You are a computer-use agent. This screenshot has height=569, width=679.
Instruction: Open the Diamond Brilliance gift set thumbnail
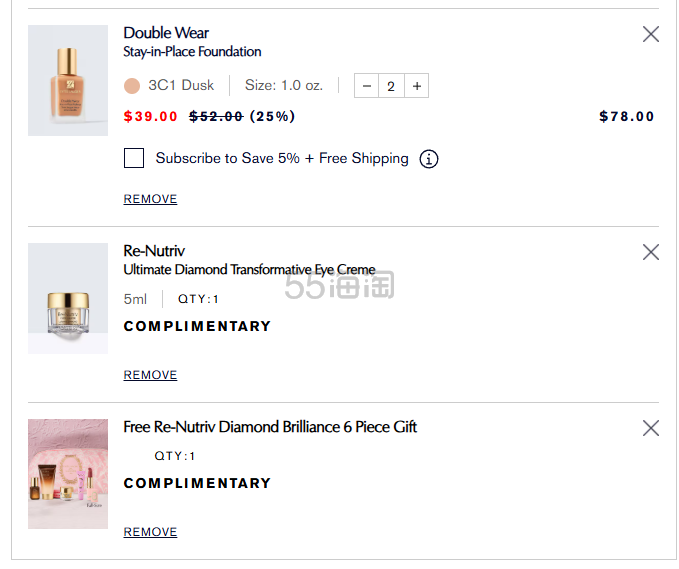68,474
